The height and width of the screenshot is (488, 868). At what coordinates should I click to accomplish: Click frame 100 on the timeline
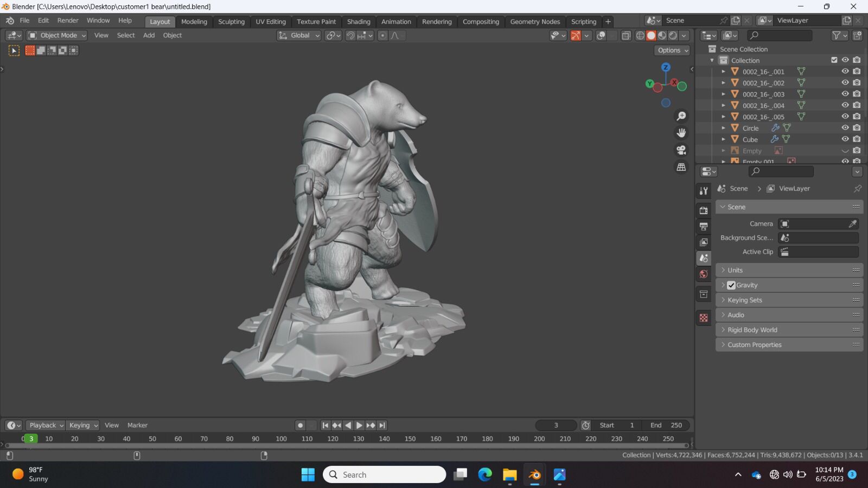[x=281, y=439]
